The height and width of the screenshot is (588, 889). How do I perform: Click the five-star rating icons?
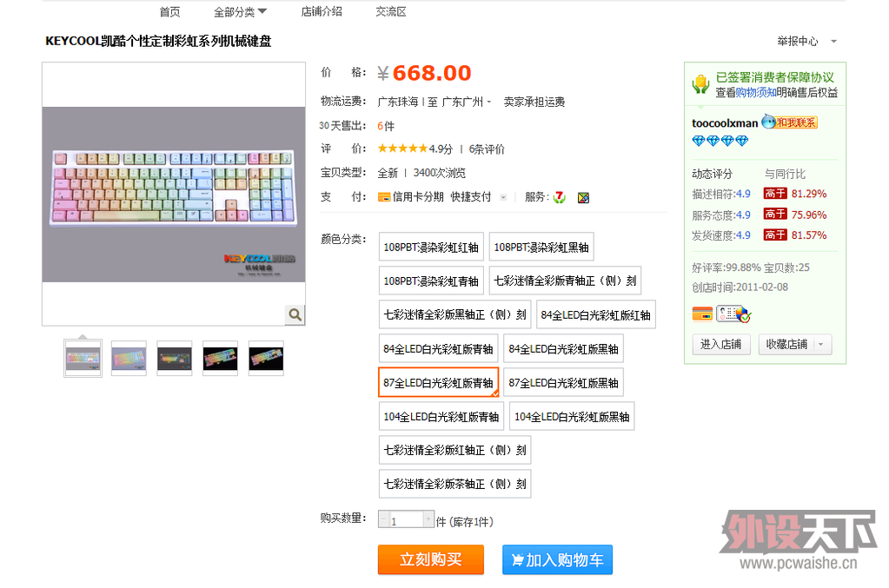[402, 149]
